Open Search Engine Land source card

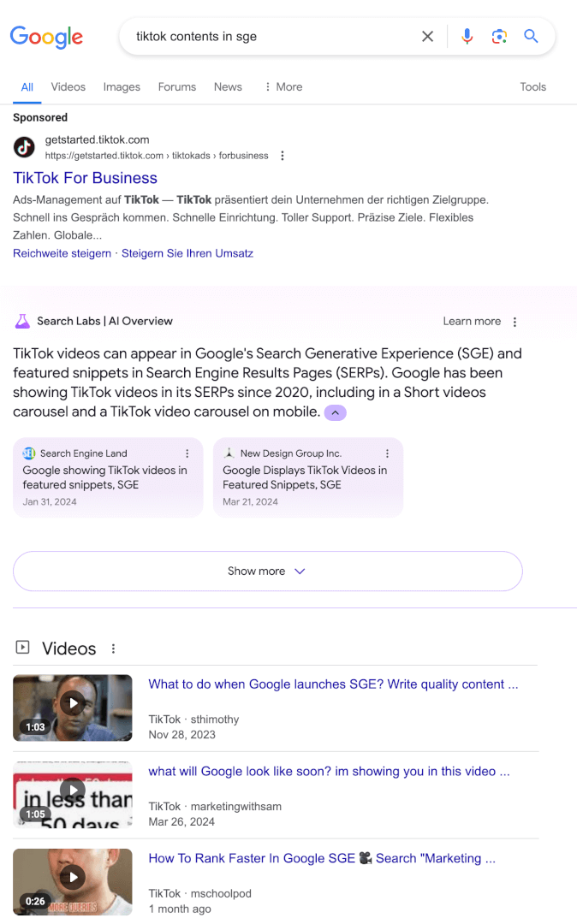click(108, 477)
